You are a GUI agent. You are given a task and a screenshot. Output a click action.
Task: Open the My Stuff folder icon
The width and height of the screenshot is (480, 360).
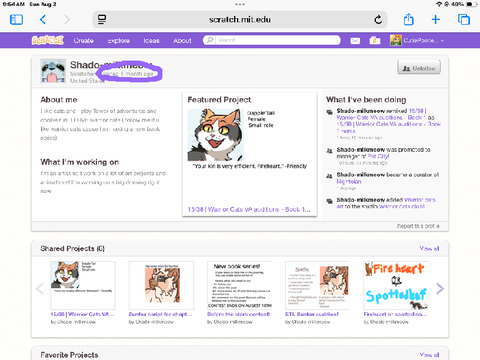[x=375, y=41]
